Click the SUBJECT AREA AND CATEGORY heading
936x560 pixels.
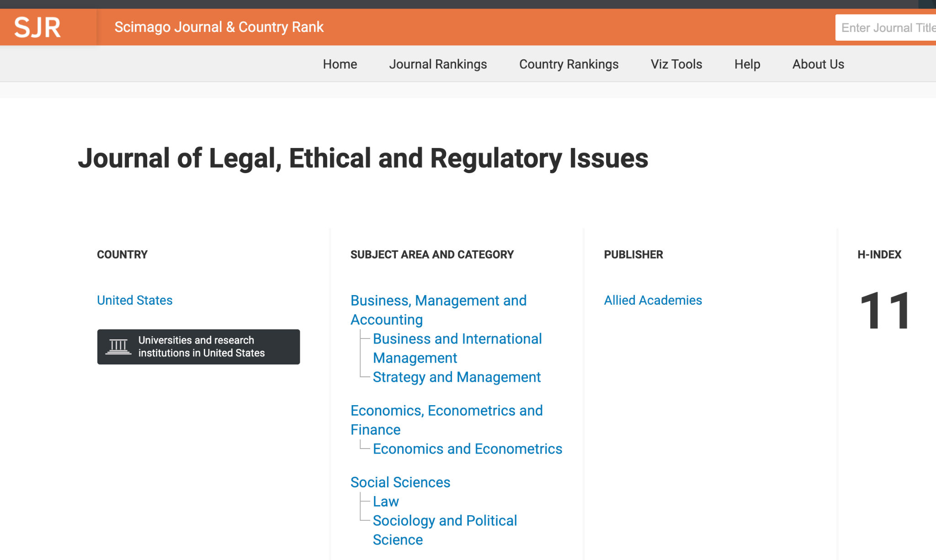click(432, 254)
